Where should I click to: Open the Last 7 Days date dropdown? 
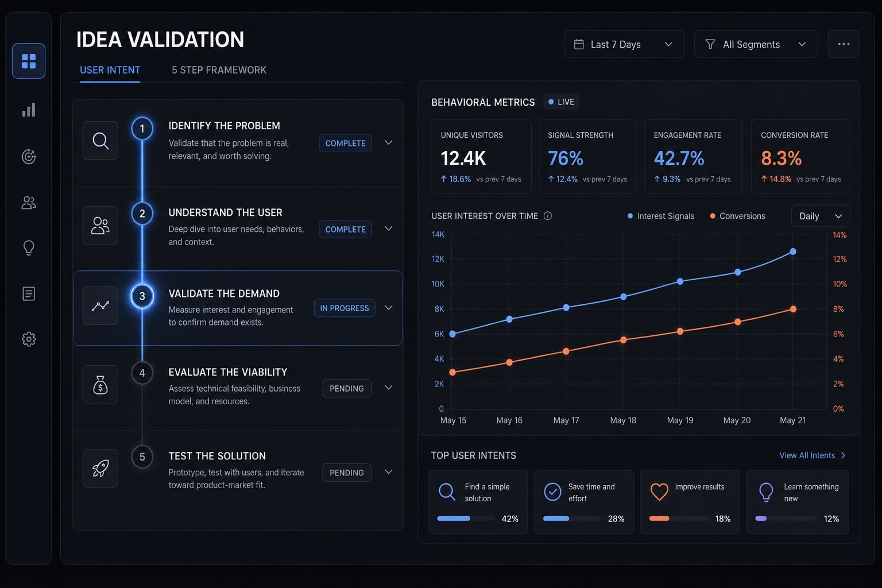(624, 44)
